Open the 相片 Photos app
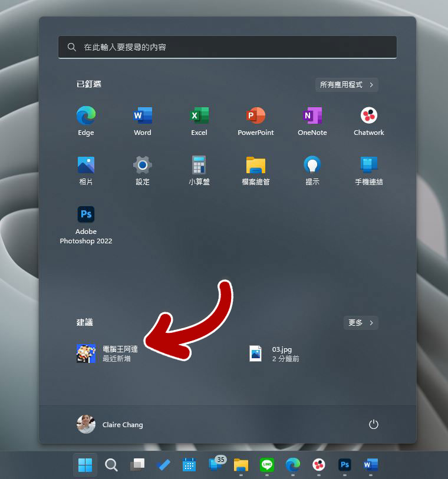This screenshot has height=479, width=448. pyautogui.click(x=86, y=170)
